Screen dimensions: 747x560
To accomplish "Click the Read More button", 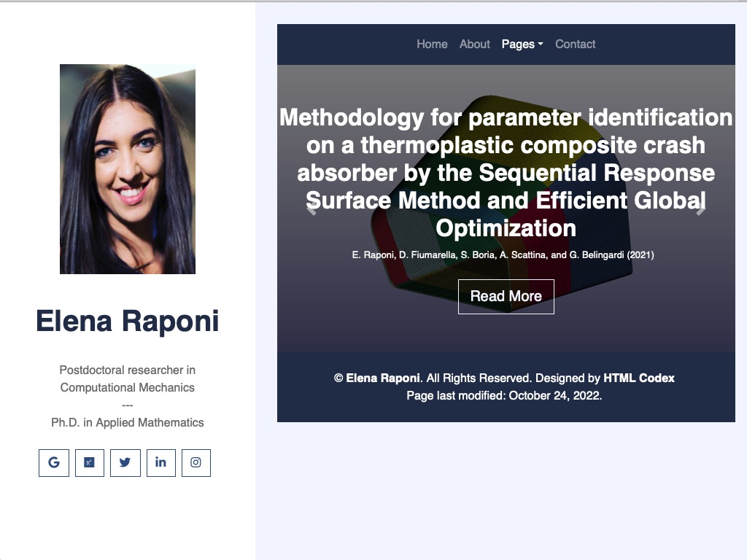I will pyautogui.click(x=506, y=296).
